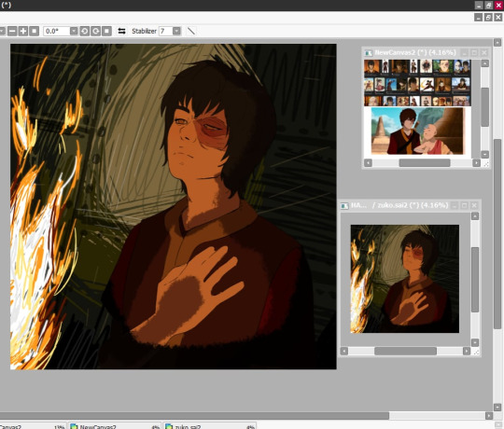
Task: Maximize the zuko.sai2 floating window
Action: [x=464, y=205]
